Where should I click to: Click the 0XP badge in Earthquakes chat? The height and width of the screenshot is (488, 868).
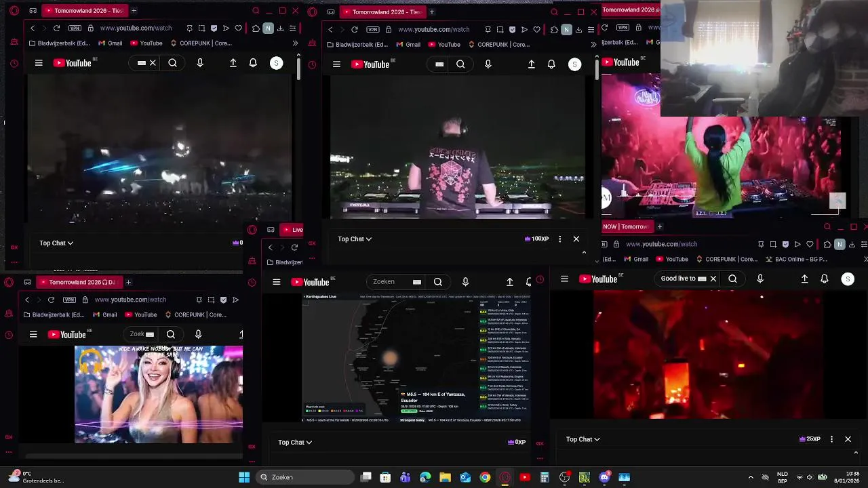[x=517, y=442]
